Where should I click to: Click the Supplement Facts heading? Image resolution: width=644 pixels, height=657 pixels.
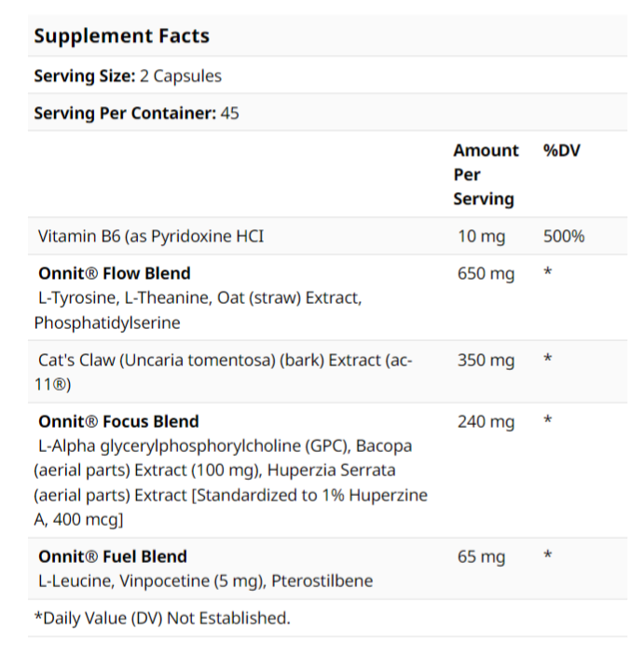click(x=121, y=36)
